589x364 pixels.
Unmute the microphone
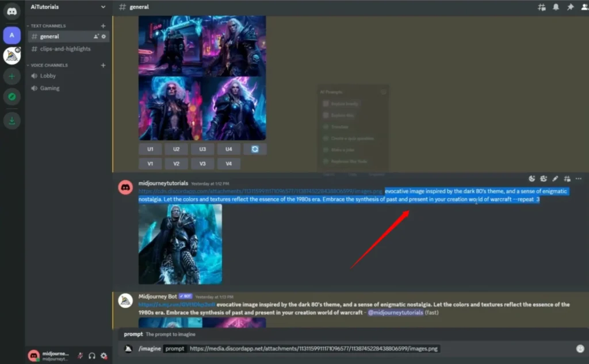(80, 356)
